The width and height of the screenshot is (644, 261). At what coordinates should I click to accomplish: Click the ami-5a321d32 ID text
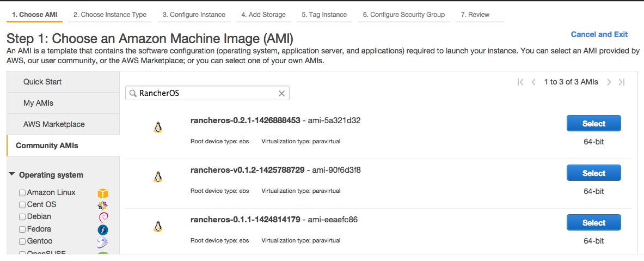pyautogui.click(x=334, y=120)
